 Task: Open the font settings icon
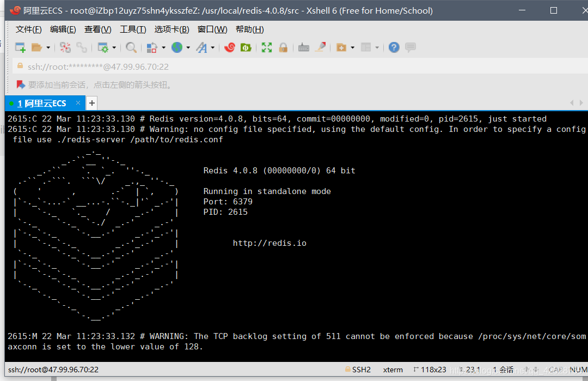tap(202, 47)
